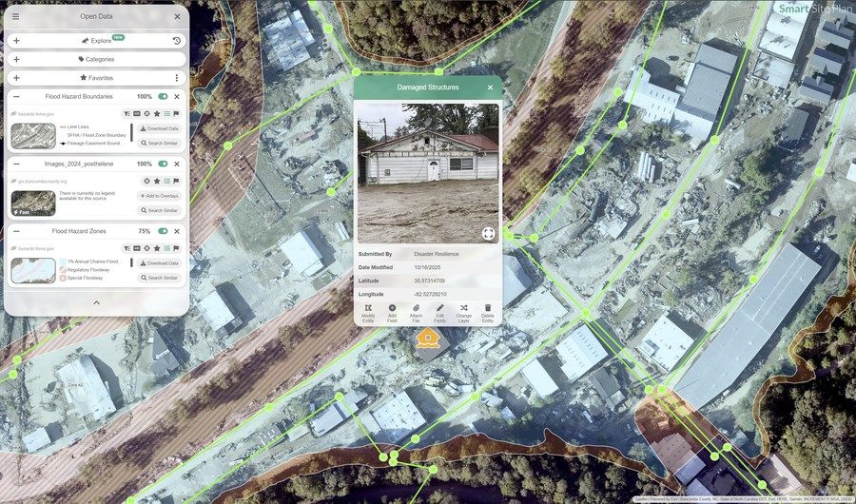Toggle Images_2024_posthelene layer off
Screen dimensions: 856x504
[164, 164]
